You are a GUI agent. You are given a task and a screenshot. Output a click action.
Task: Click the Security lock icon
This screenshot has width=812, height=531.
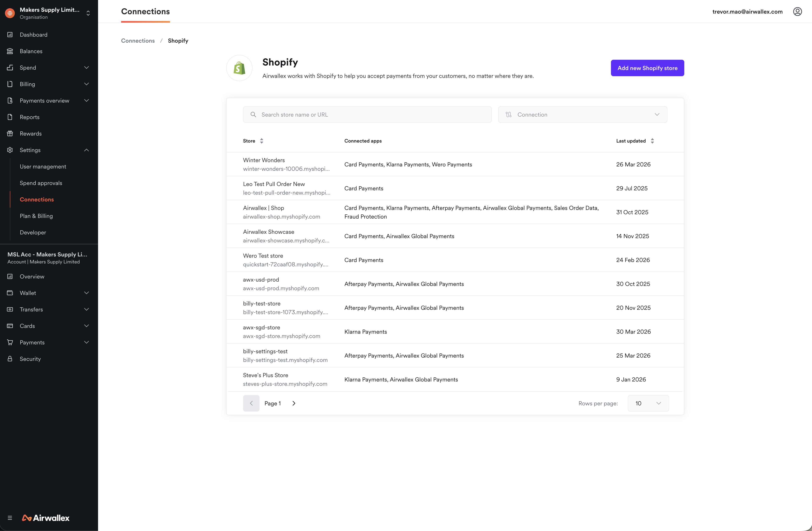pos(10,359)
